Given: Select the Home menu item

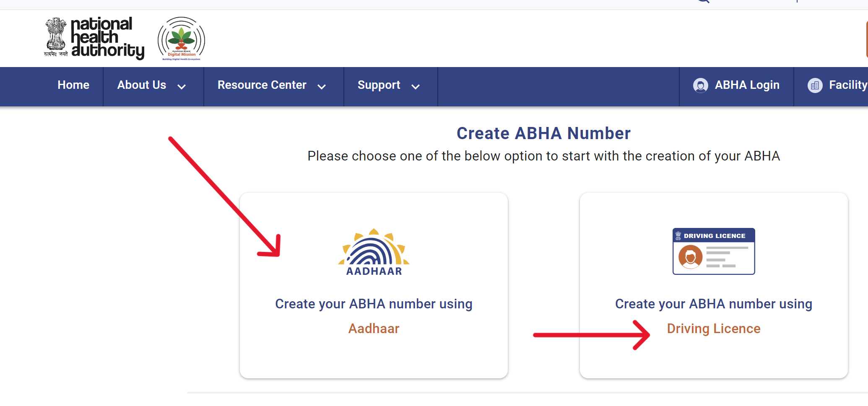Looking at the screenshot, I should pyautogui.click(x=73, y=85).
